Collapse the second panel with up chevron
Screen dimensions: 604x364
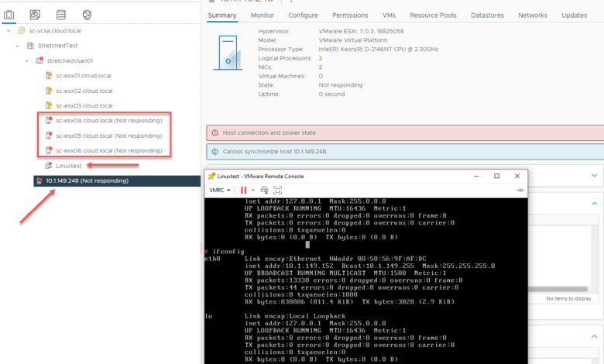pos(595,204)
